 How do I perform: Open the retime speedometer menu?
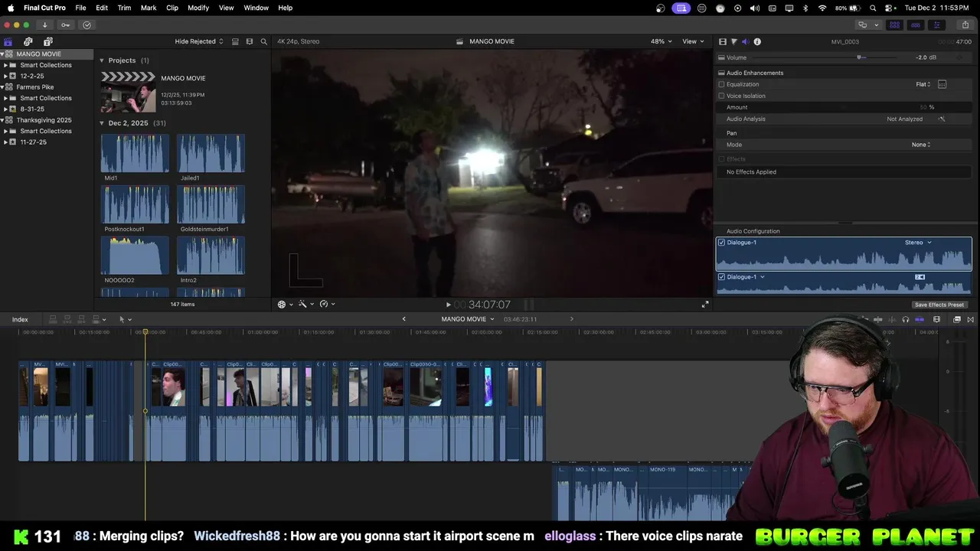(326, 305)
